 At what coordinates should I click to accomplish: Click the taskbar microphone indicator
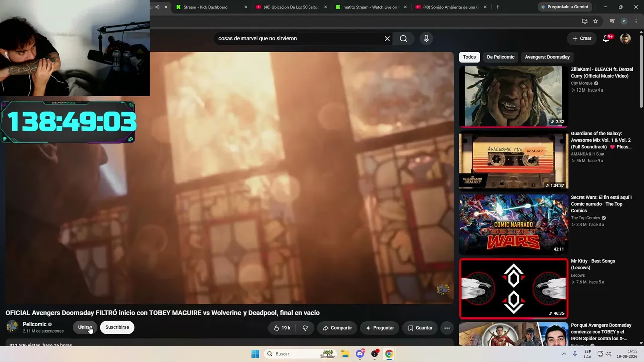(x=575, y=354)
